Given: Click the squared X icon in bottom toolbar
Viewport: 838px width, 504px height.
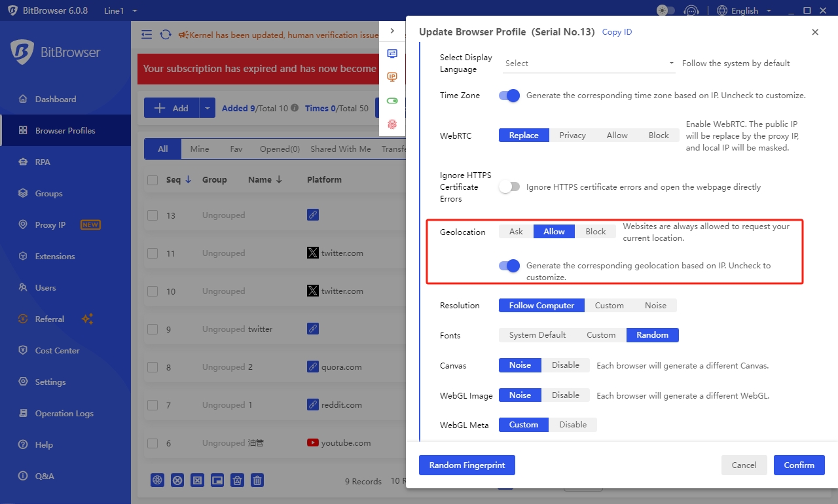Looking at the screenshot, I should [x=197, y=480].
